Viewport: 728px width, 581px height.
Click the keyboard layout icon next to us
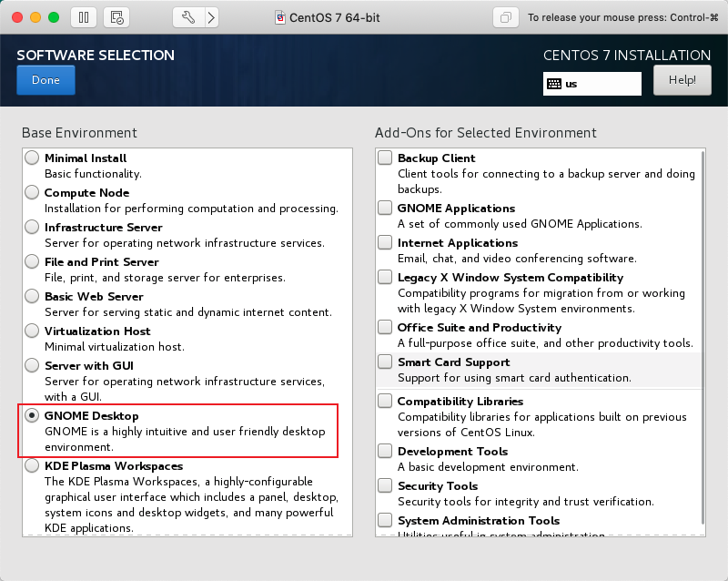[554, 84]
